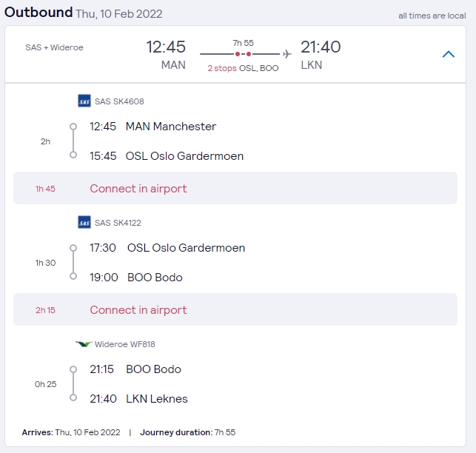Collapse the outbound flight details chevron
This screenshot has width=476, height=453.
click(448, 54)
